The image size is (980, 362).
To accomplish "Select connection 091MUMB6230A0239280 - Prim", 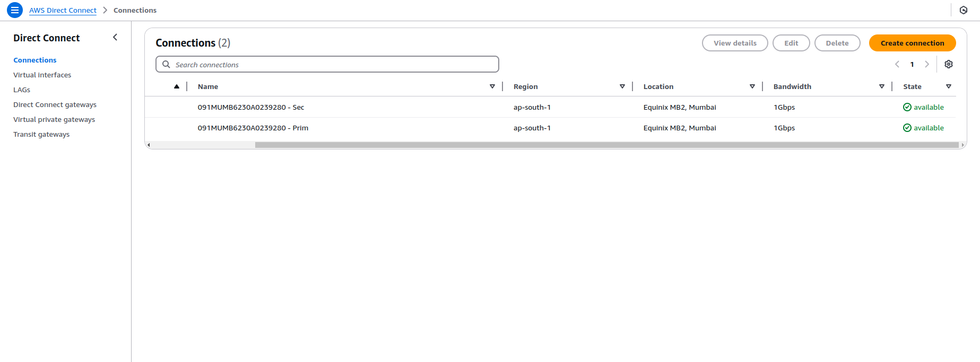I will pyautogui.click(x=253, y=128).
